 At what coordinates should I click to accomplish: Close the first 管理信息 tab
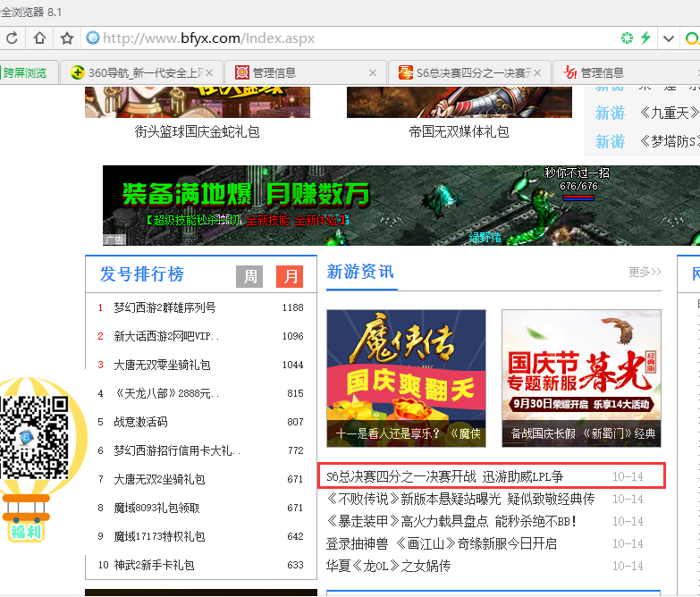373,72
